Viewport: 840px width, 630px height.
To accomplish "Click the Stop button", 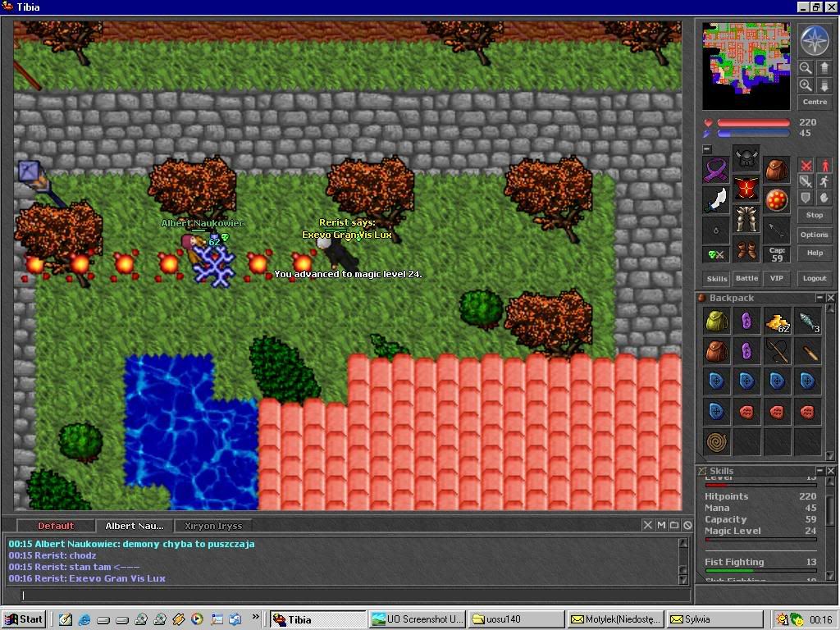I will click(x=815, y=216).
